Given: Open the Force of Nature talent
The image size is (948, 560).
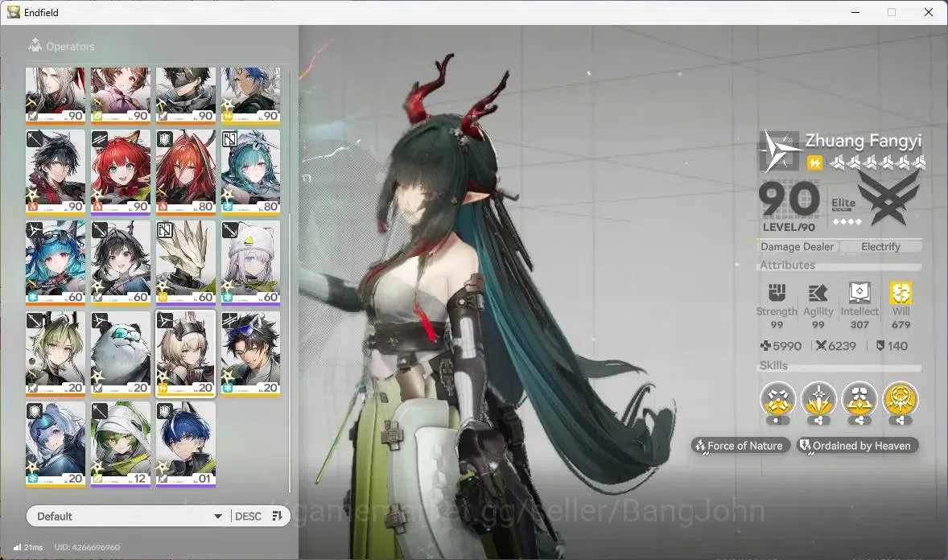Looking at the screenshot, I should (x=740, y=446).
